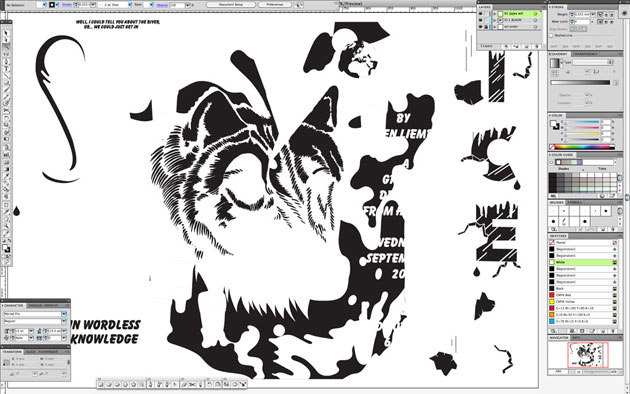This screenshot has height=394, width=630.
Task: Select the Direct Selection tool
Action: click(x=6, y=40)
